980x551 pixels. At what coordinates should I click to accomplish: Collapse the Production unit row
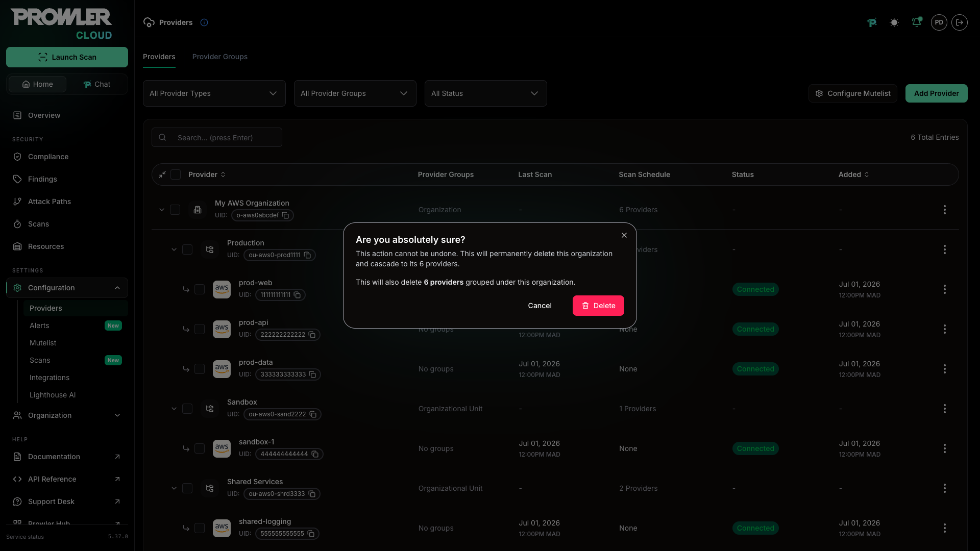click(174, 249)
